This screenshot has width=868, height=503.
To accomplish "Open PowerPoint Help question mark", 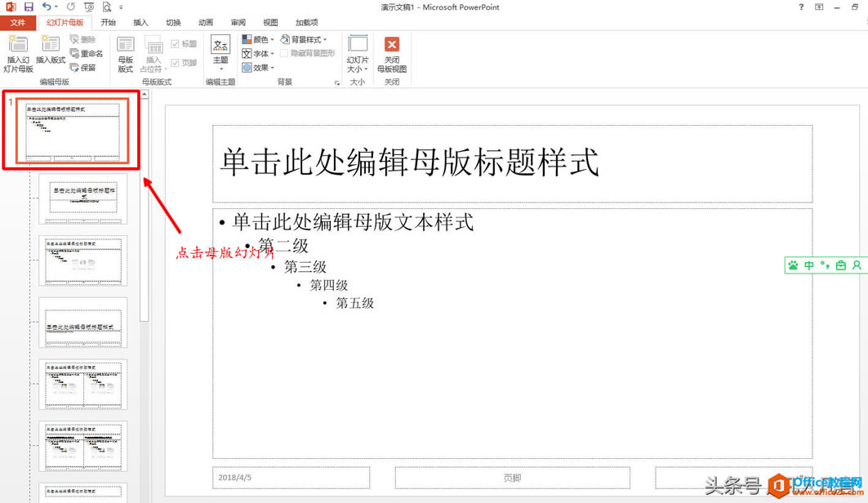I will (801, 7).
